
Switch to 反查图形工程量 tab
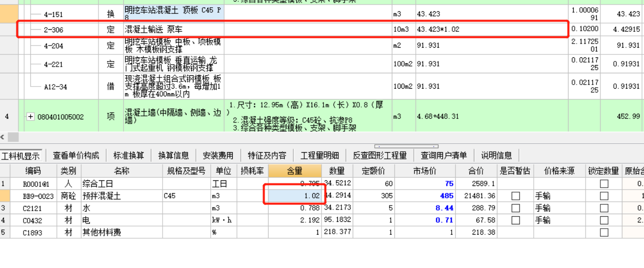(x=379, y=155)
